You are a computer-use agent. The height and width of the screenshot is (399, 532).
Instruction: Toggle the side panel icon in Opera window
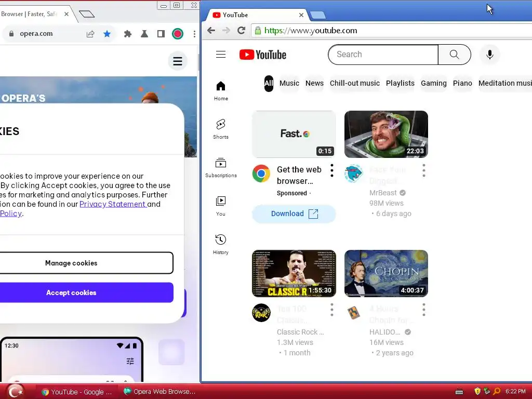pyautogui.click(x=161, y=34)
